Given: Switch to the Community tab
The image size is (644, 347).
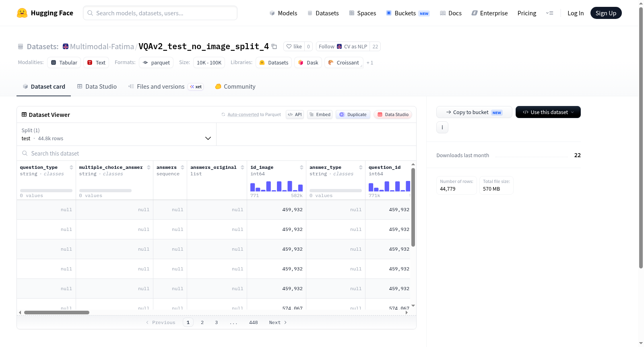Looking at the screenshot, I should click(235, 86).
